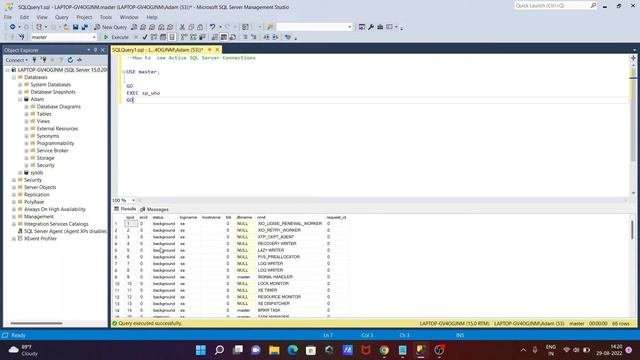Select Always On High Availability node
The height and width of the screenshot is (360, 640).
(55, 209)
